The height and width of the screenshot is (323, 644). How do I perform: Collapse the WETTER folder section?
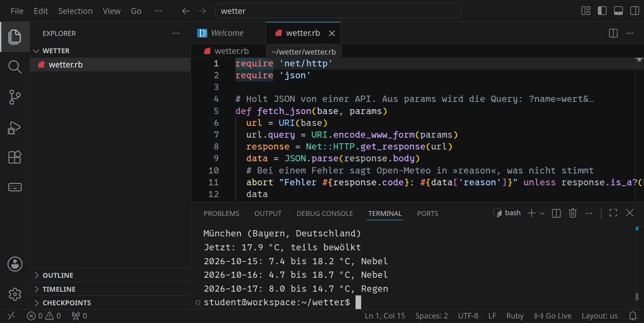coord(110,51)
